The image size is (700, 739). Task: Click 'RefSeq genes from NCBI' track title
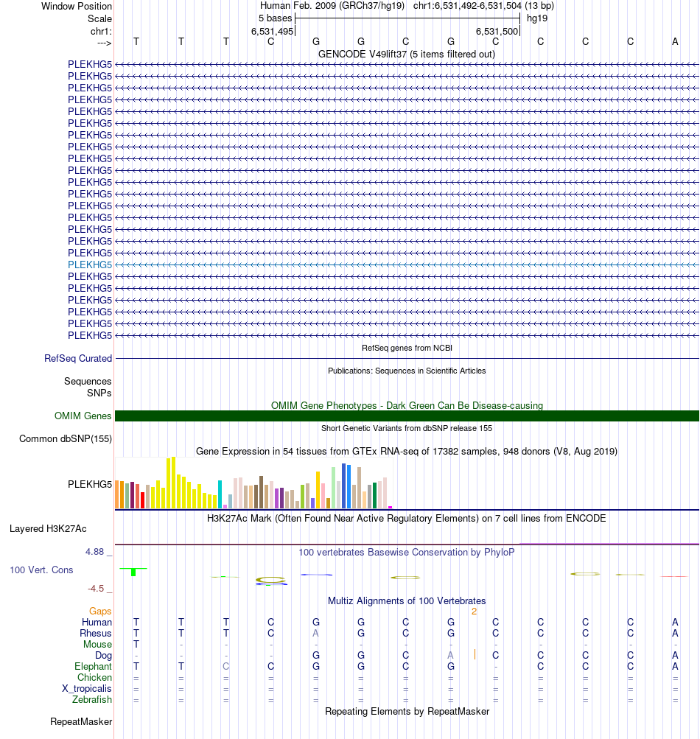pyautogui.click(x=407, y=348)
